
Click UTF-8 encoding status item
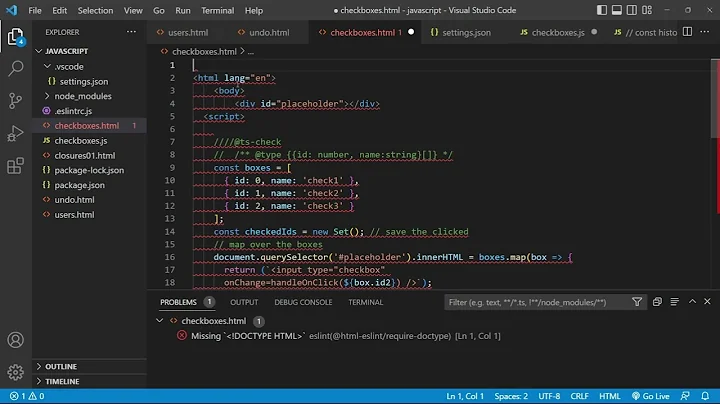549,396
